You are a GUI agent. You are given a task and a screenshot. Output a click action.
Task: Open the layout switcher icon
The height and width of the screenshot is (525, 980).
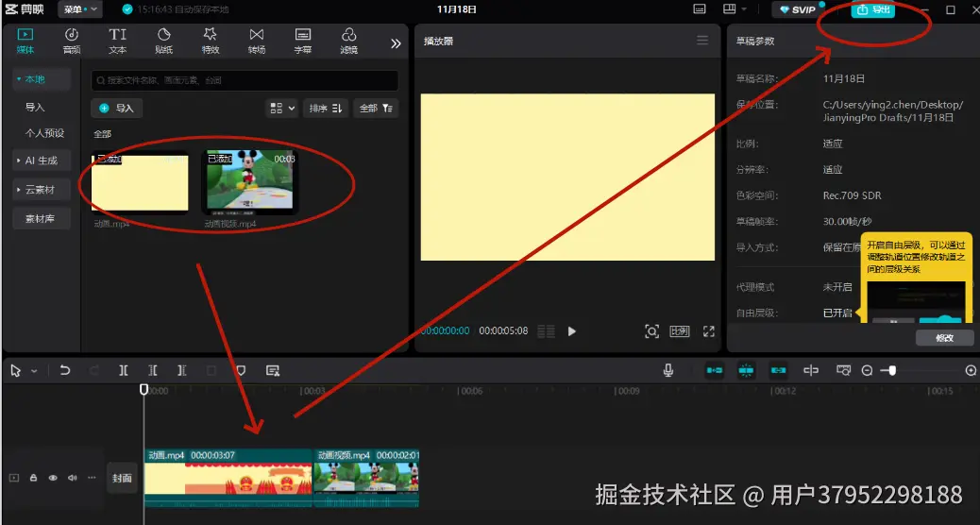pyautogui.click(x=730, y=9)
